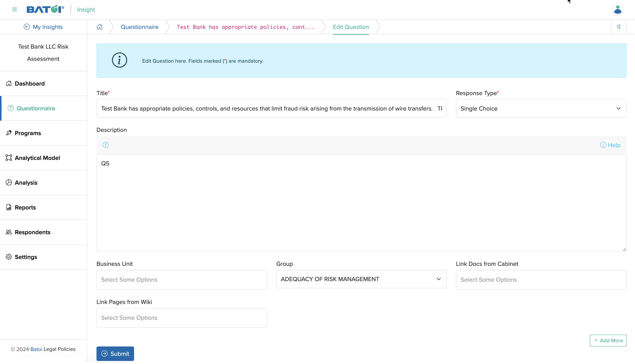
Task: Click the Questionnaire question-mark sidebar icon
Action: click(x=10, y=108)
